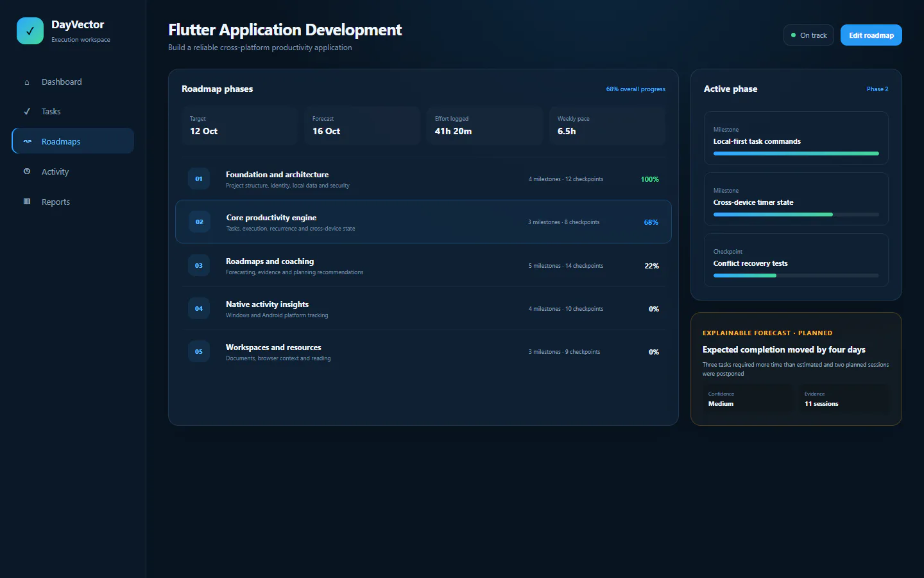Click "Expected completion moved by four days" heading

(x=784, y=349)
